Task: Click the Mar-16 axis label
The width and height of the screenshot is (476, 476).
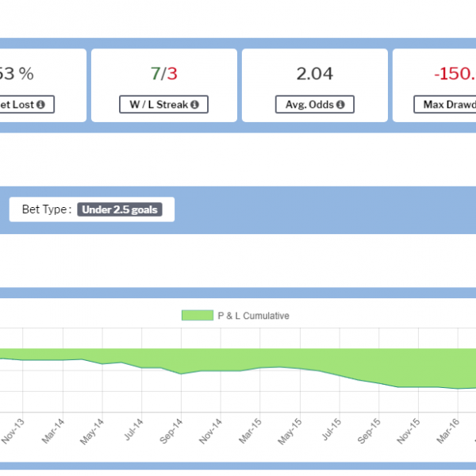Action: pos(447,431)
